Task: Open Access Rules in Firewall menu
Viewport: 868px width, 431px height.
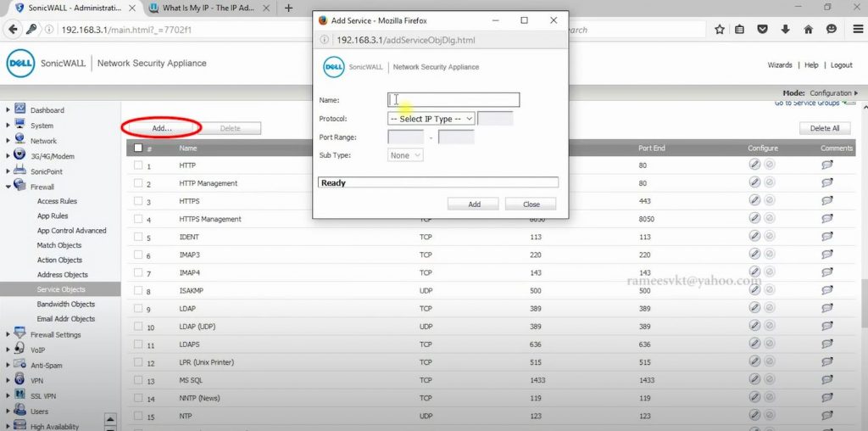Action: (57, 201)
